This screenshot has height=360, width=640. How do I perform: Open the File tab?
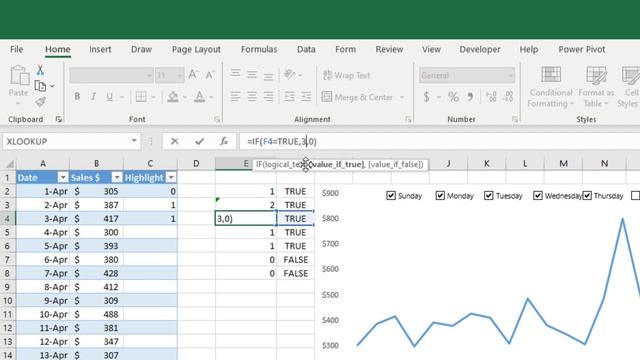click(16, 49)
